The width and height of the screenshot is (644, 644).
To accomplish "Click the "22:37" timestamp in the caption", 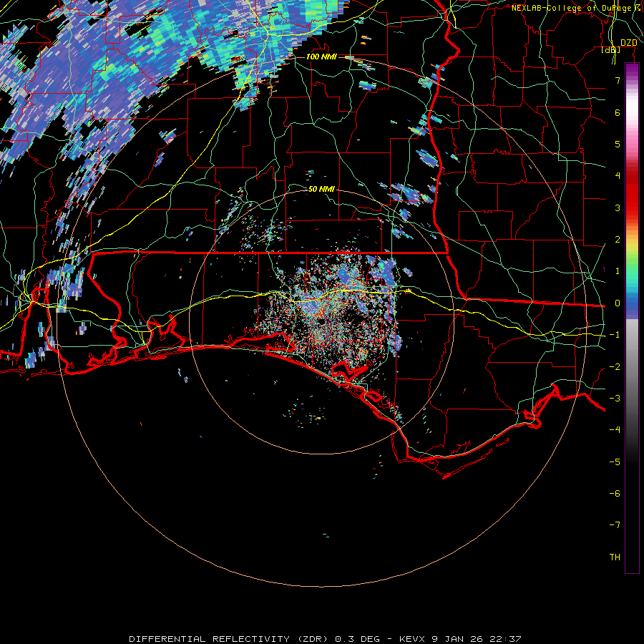I will 507,639.
